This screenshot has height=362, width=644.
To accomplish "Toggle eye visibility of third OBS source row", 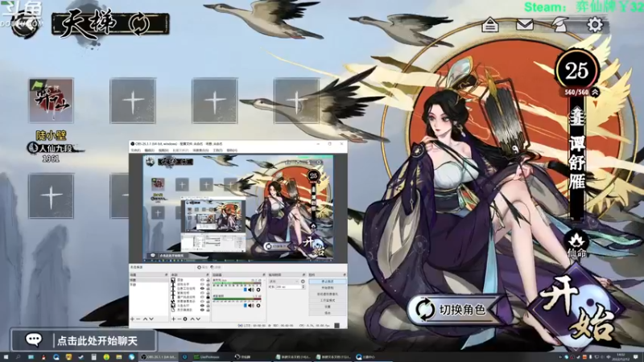I will coord(202,289).
